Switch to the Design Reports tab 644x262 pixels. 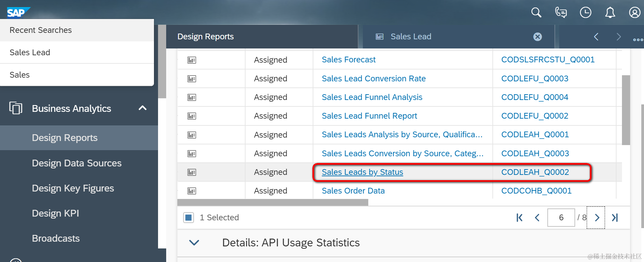(x=206, y=37)
